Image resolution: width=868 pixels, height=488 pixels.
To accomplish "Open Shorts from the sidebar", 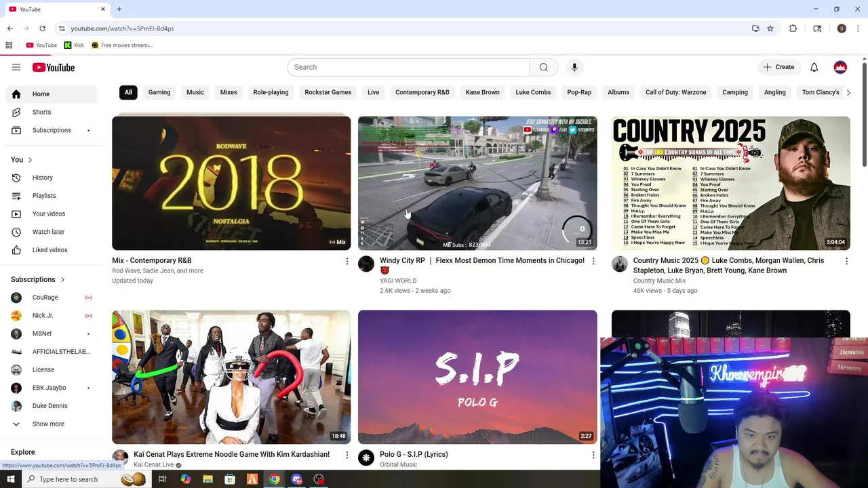I will coord(52,112).
